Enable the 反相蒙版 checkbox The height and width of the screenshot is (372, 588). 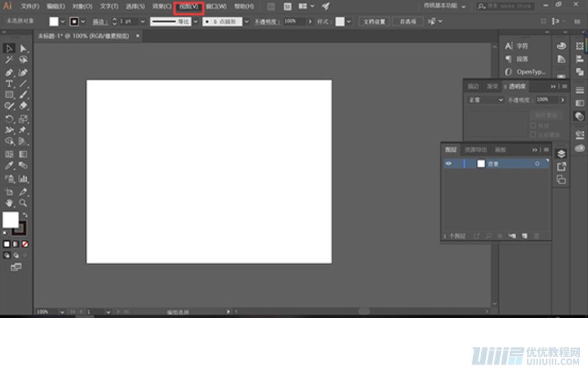coord(533,134)
